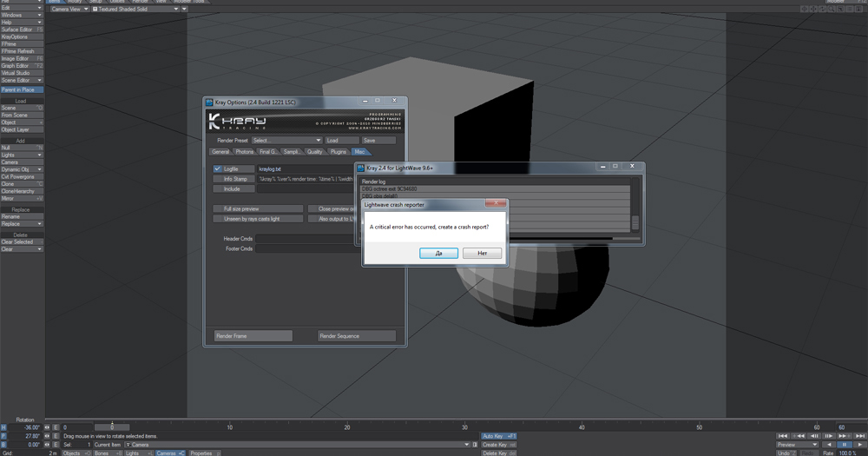Click the go to first frame icon
The height and width of the screenshot is (456, 868).
(783, 436)
